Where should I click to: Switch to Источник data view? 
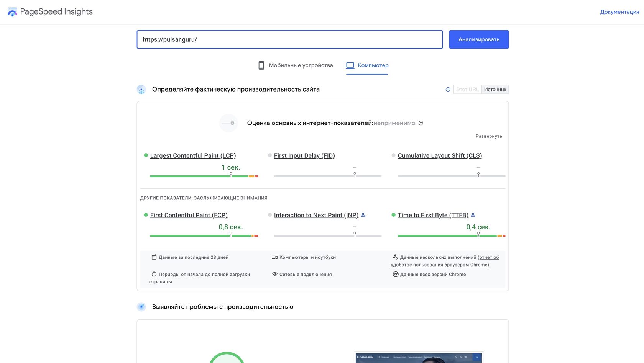(495, 90)
